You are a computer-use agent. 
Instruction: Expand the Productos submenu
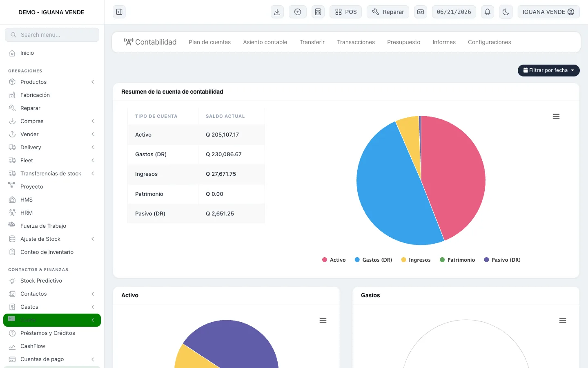(93, 82)
